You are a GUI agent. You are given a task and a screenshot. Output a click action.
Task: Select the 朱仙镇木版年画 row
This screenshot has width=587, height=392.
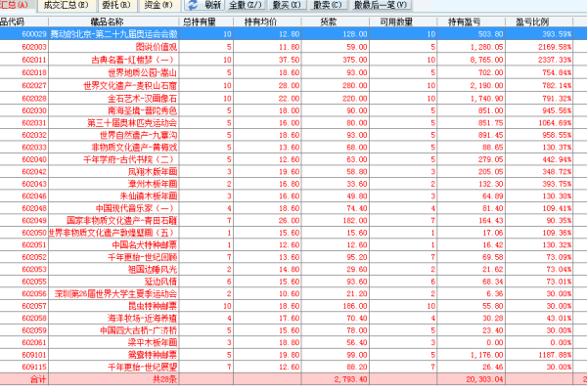point(293,196)
